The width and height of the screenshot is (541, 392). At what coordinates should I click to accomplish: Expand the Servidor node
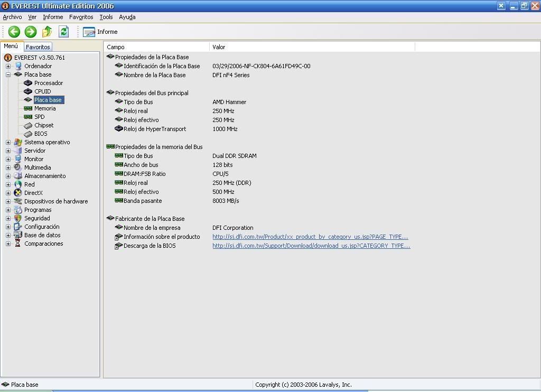(x=8, y=151)
